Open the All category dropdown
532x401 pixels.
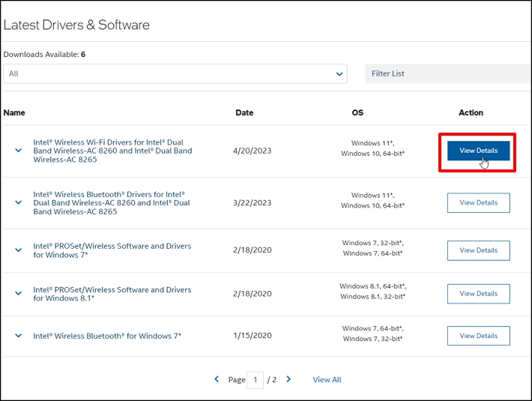click(175, 73)
